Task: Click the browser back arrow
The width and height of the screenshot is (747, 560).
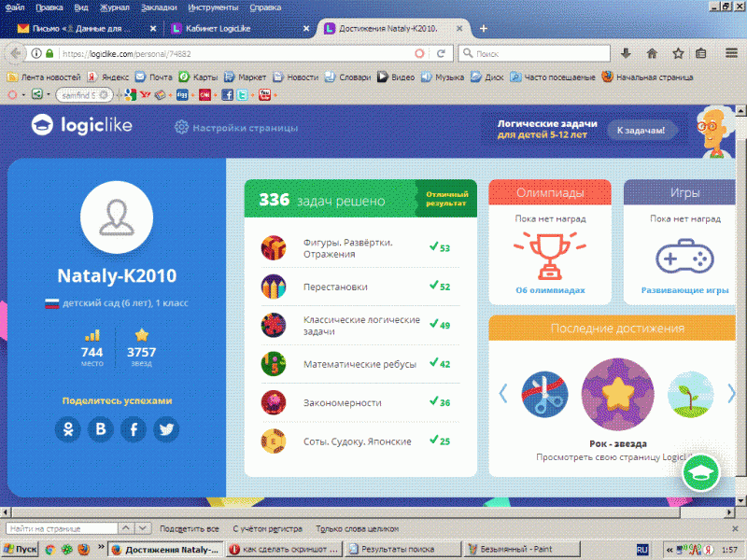Action: coord(15,53)
